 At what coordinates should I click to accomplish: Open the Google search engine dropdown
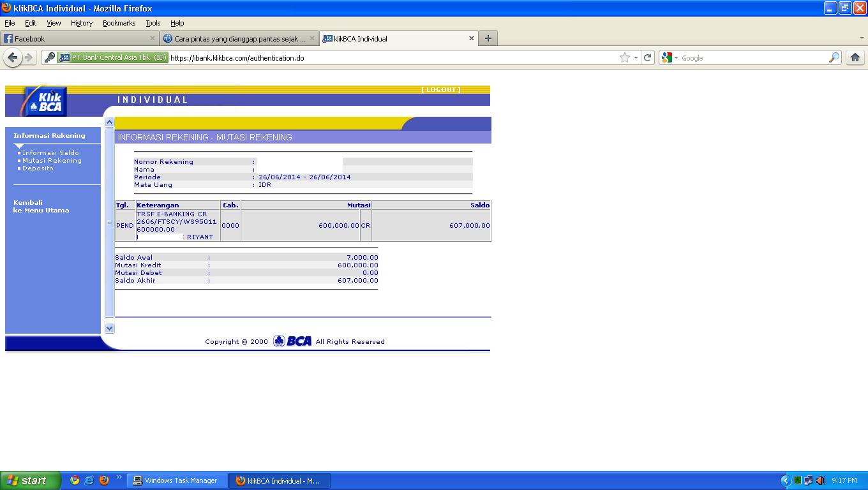click(670, 57)
